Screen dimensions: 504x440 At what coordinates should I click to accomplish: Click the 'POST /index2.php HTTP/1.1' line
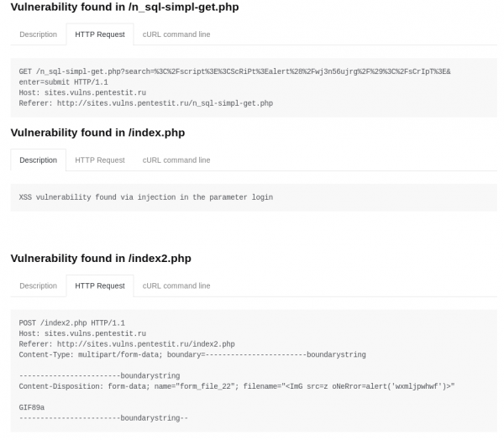click(71, 322)
